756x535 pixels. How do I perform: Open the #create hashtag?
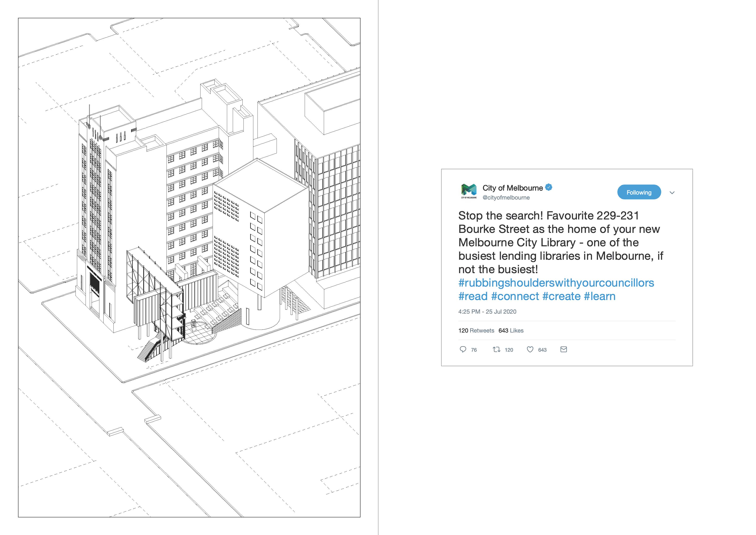[x=561, y=296]
